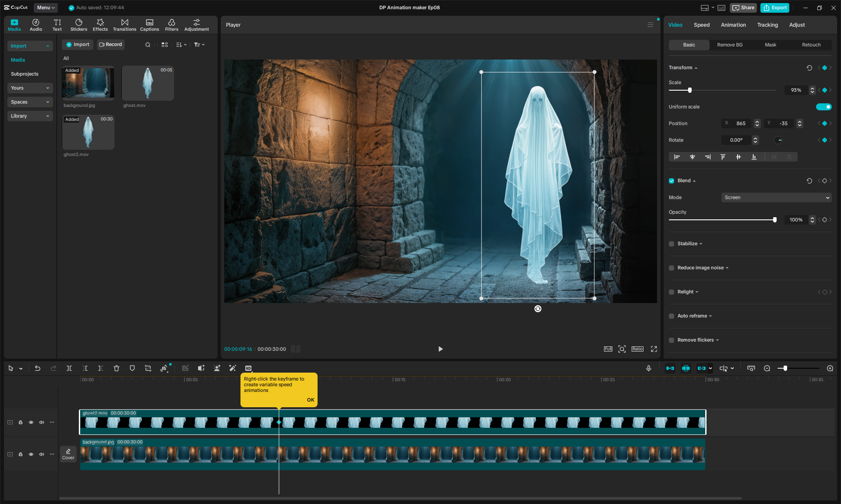The image size is (841, 504).
Task: Open the Blend Mode Screen dropdown
Action: pos(776,197)
